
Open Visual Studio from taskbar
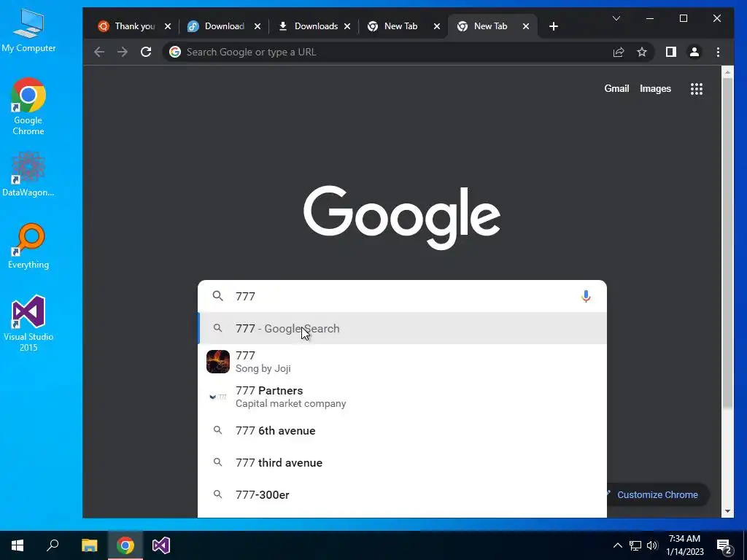(161, 545)
